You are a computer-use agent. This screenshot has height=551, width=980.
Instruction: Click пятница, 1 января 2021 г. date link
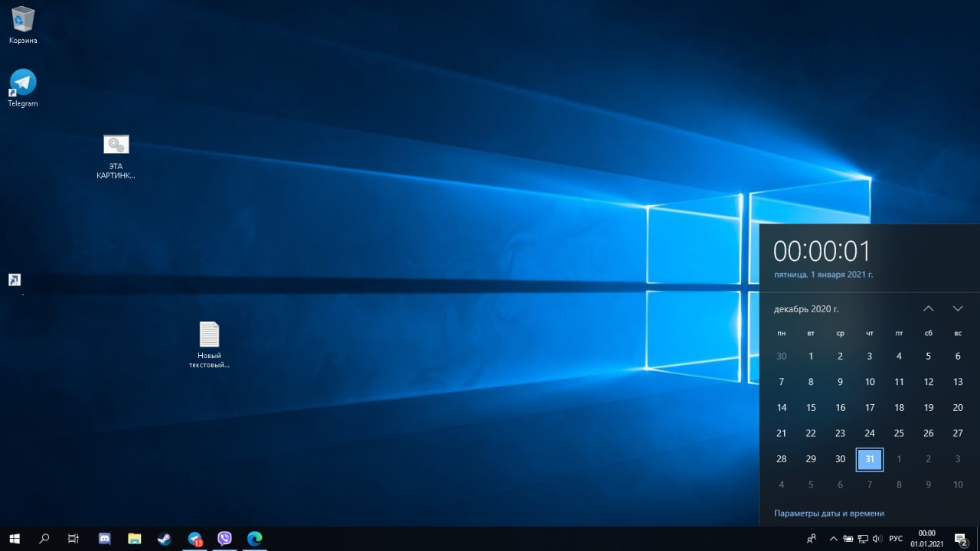(823, 274)
